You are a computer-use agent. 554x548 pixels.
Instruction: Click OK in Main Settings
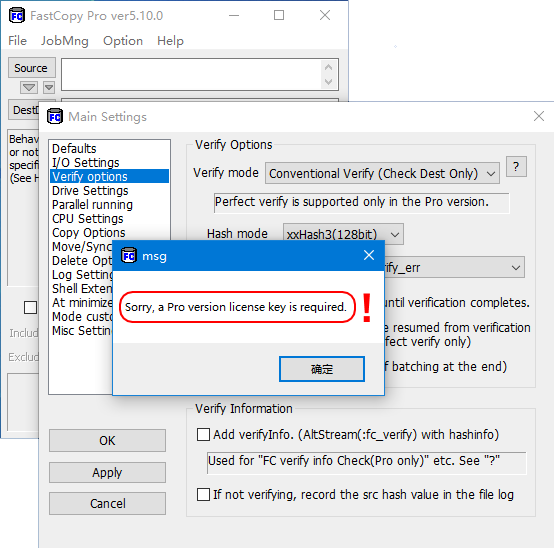click(x=107, y=441)
